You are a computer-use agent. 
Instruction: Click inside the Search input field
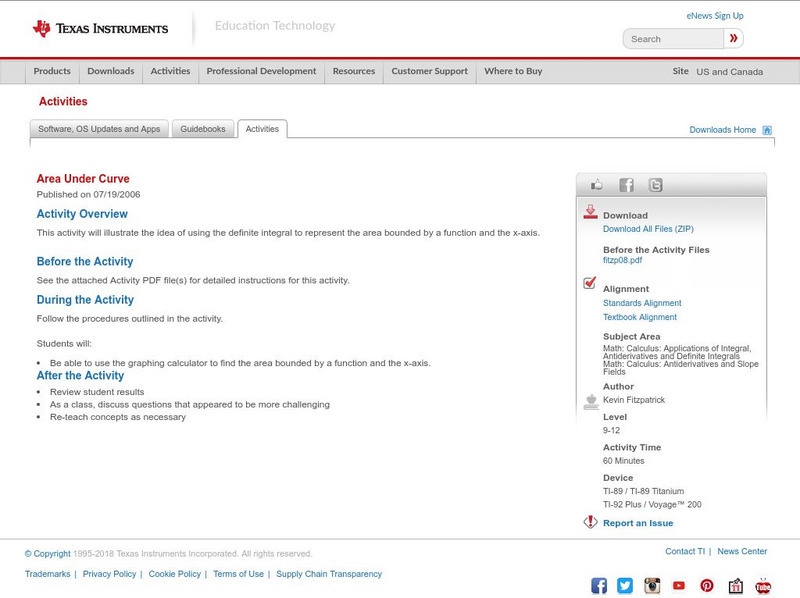(x=673, y=39)
